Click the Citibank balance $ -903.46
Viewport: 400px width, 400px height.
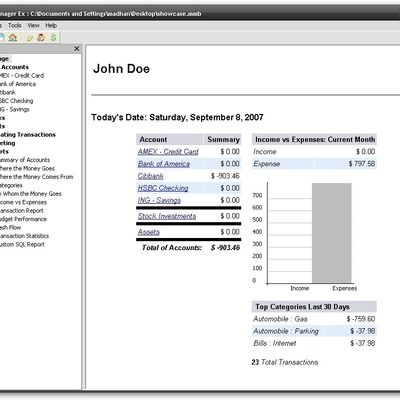(x=225, y=176)
